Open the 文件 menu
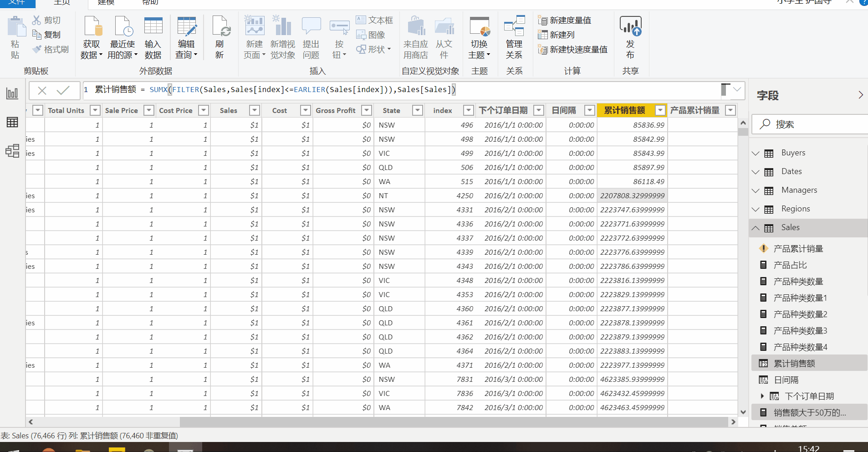This screenshot has height=452, width=868. pyautogui.click(x=17, y=3)
